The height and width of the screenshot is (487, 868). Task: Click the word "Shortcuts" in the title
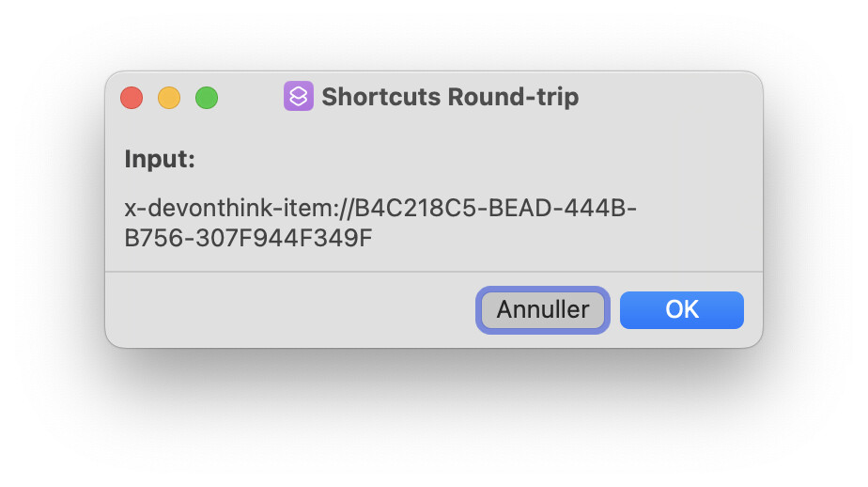[x=380, y=97]
